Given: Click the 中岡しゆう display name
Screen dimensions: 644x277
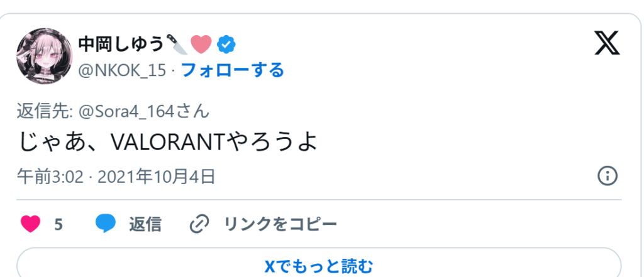Looking at the screenshot, I should (121, 45).
